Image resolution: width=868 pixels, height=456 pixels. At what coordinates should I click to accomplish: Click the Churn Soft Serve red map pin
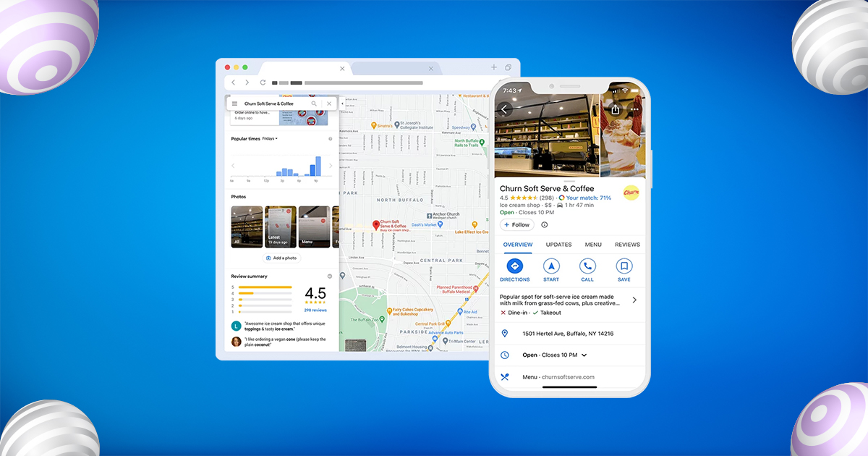pos(375,226)
